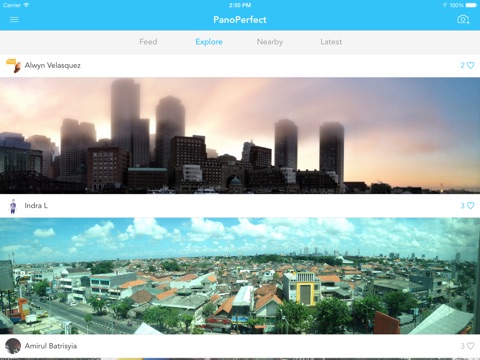This screenshot has height=360, width=480.
Task: Open the Latest tab
Action: point(331,42)
